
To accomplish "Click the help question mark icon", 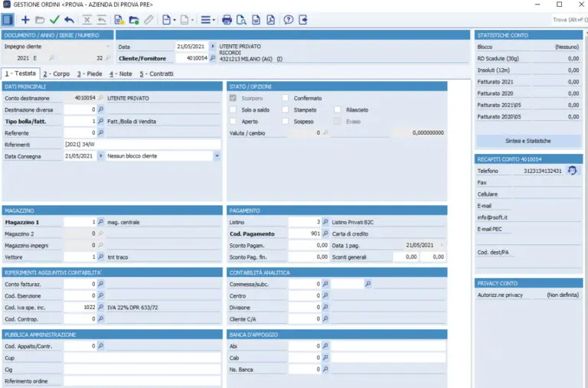I will point(289,20).
